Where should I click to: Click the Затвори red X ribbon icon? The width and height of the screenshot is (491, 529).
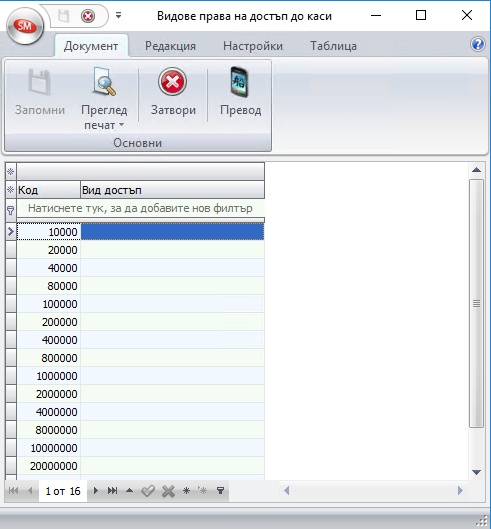[172, 82]
